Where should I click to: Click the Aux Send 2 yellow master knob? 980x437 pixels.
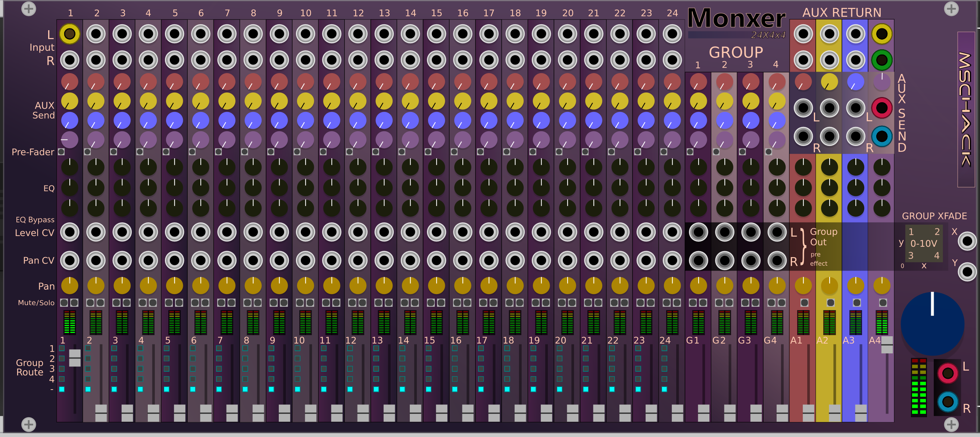coord(829,82)
